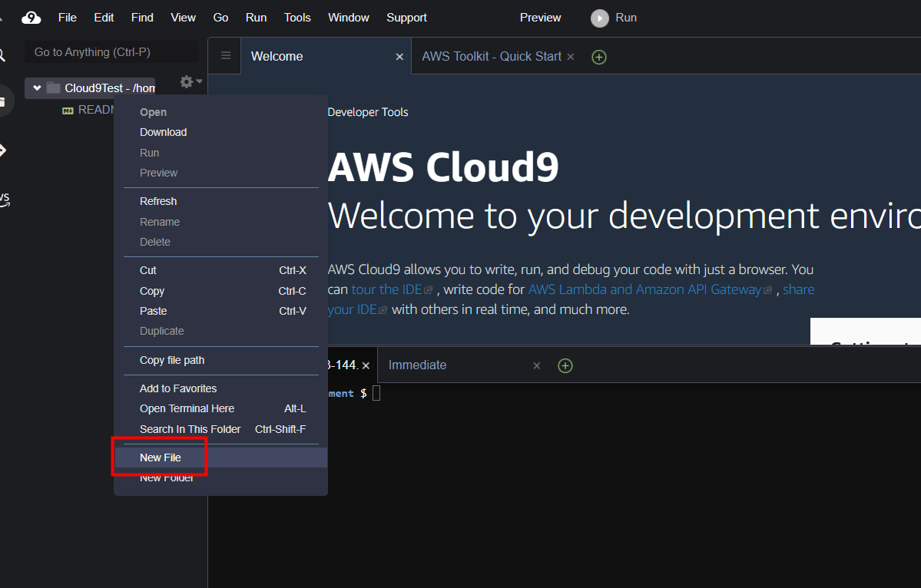This screenshot has width=921, height=588.
Task: Open the search magnifier sidebar icon
Action: click(2, 56)
